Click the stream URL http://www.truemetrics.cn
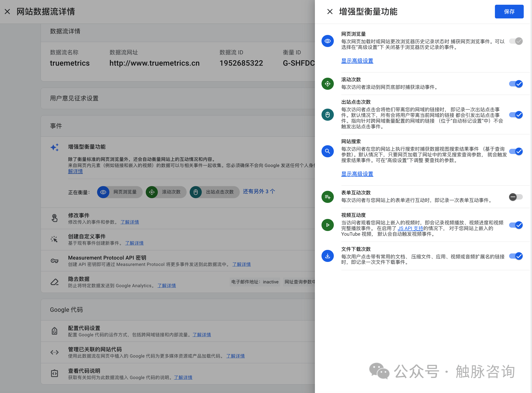This screenshot has height=393, width=532. point(154,63)
